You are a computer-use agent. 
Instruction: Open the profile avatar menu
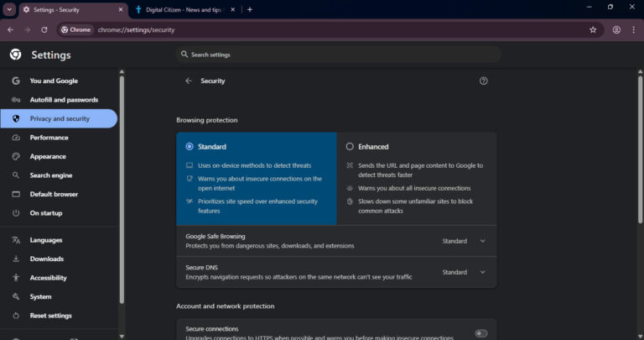pos(616,29)
